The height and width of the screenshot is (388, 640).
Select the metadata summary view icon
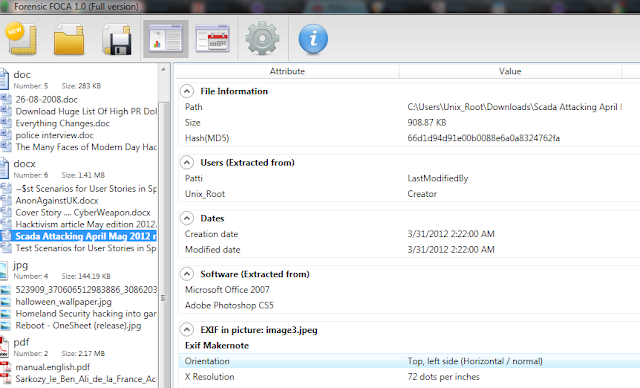click(x=165, y=39)
